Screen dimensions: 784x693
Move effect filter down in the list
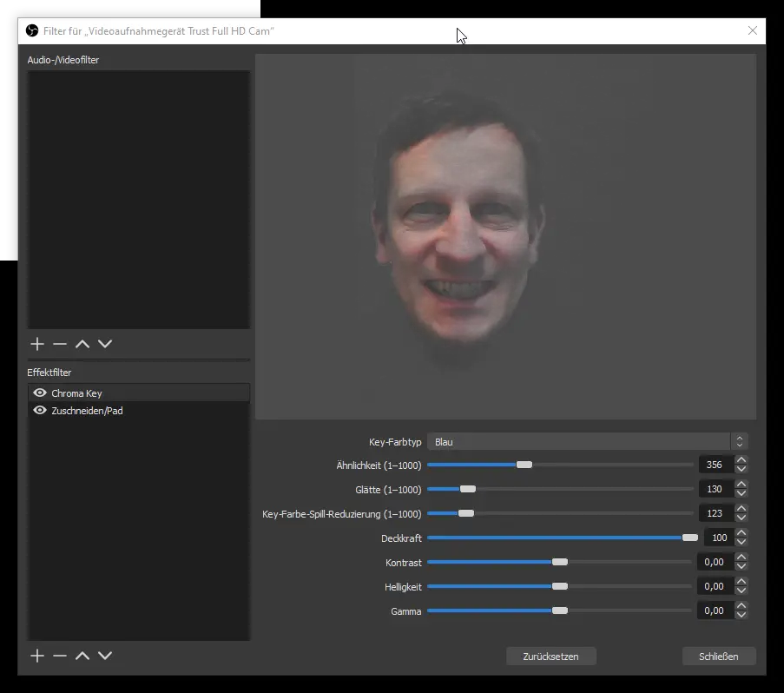tap(105, 656)
